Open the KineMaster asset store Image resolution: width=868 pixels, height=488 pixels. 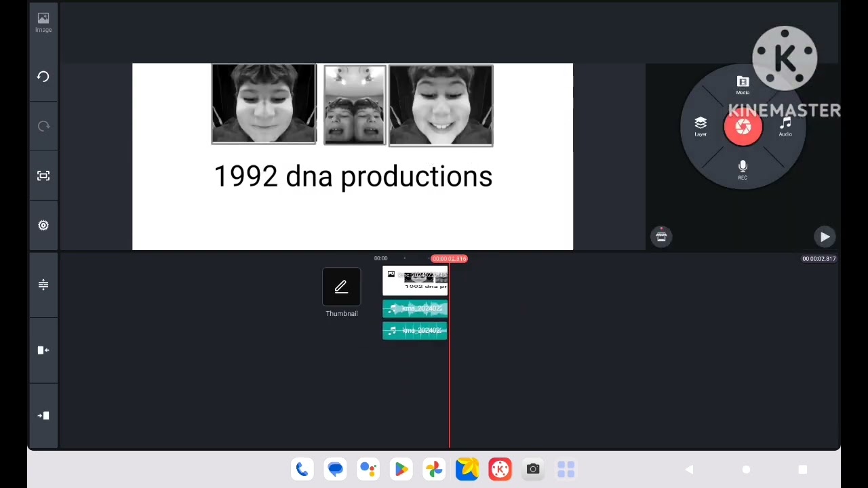(x=661, y=236)
